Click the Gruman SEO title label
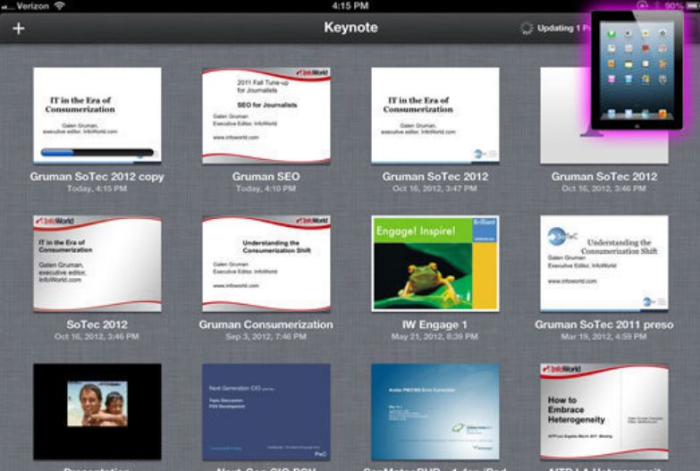This screenshot has height=471, width=700. click(x=266, y=177)
